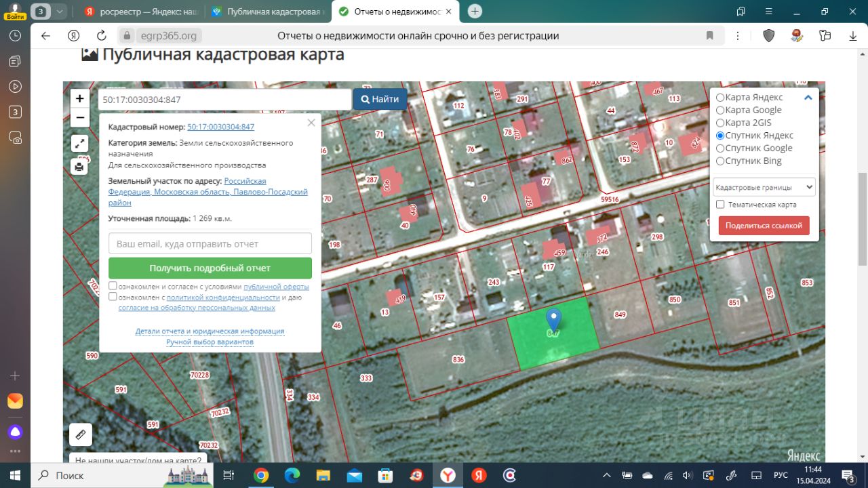Open a new browser tab

(475, 12)
